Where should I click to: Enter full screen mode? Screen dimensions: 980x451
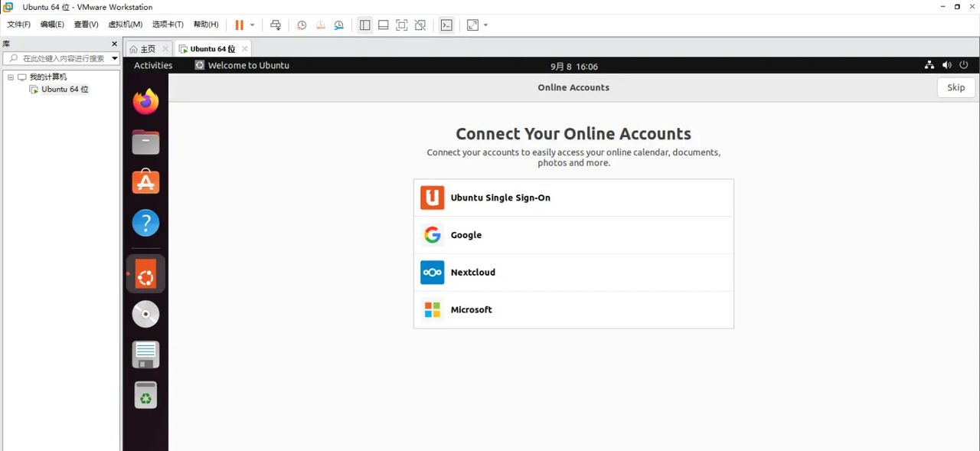pos(401,25)
